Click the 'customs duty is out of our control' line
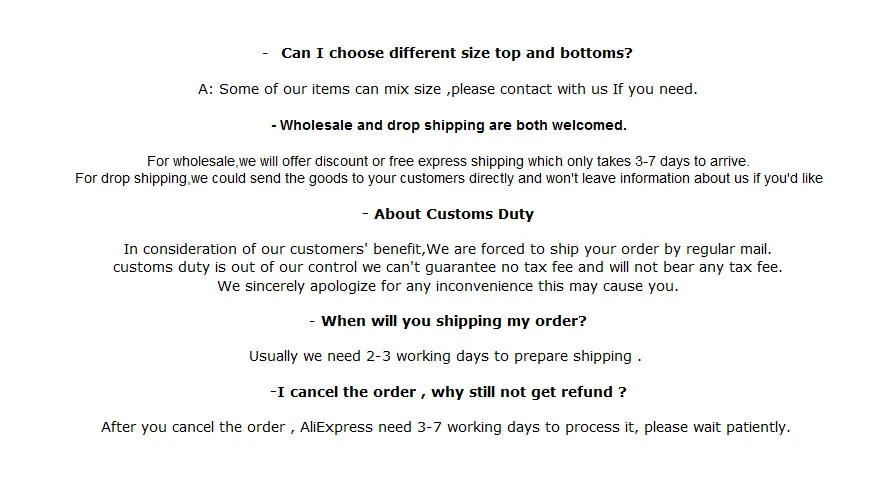The width and height of the screenshot is (884, 488). [448, 267]
